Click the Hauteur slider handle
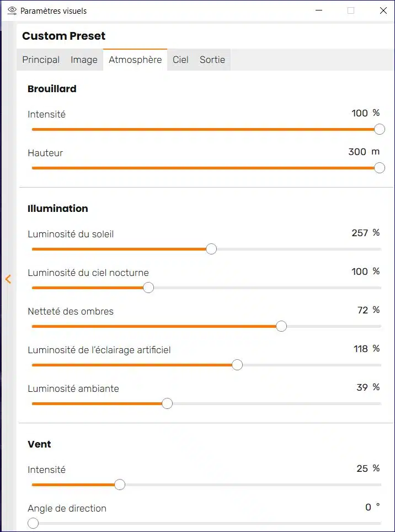 click(x=380, y=168)
